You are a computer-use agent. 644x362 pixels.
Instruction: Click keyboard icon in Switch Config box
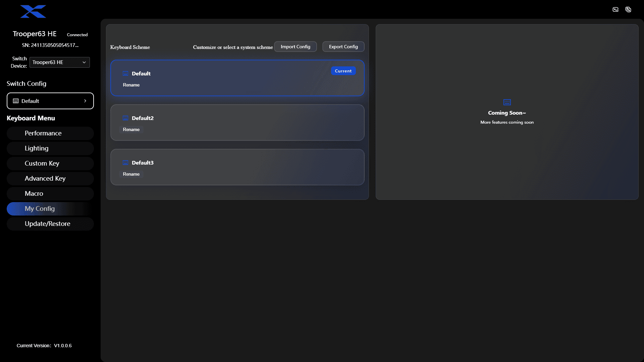[16, 101]
